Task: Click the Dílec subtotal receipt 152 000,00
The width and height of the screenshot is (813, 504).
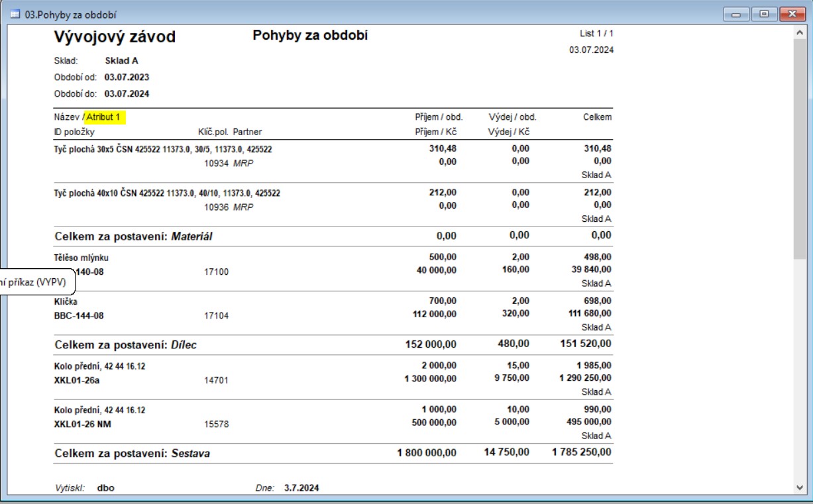Action: click(x=431, y=344)
